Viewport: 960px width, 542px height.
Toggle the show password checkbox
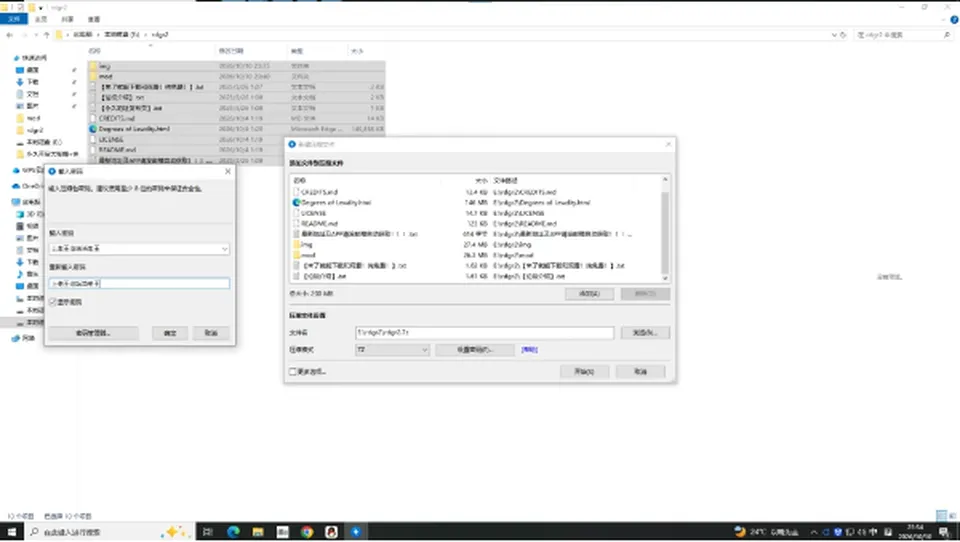pyautogui.click(x=53, y=301)
